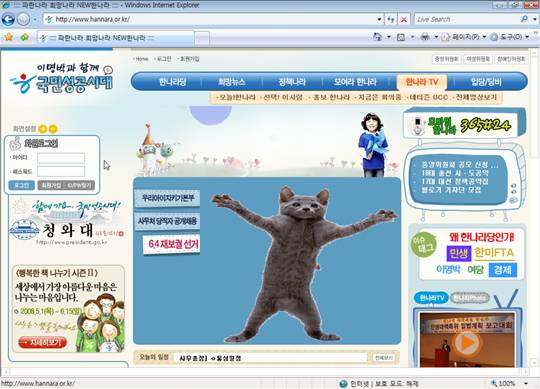Click the 장애인위원회 button at top right
This screenshot has height=389, width=540.
511,59
